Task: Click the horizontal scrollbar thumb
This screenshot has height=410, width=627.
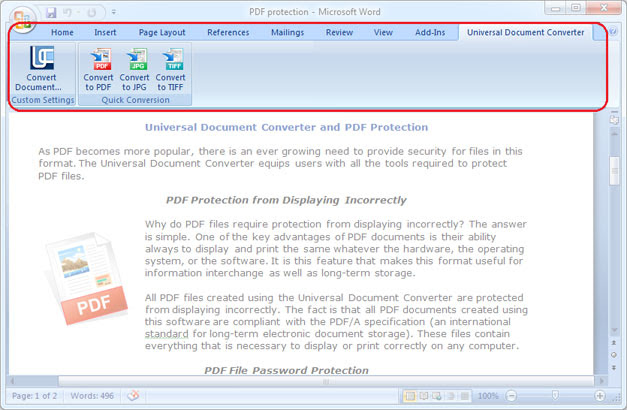Action: tap(326, 381)
